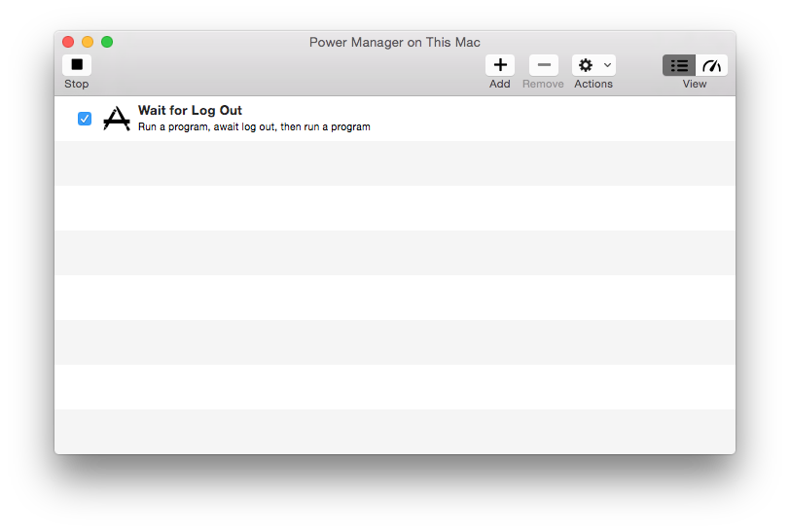Image resolution: width=790 pixels, height=532 pixels.
Task: Switch to the list view
Action: [679, 65]
